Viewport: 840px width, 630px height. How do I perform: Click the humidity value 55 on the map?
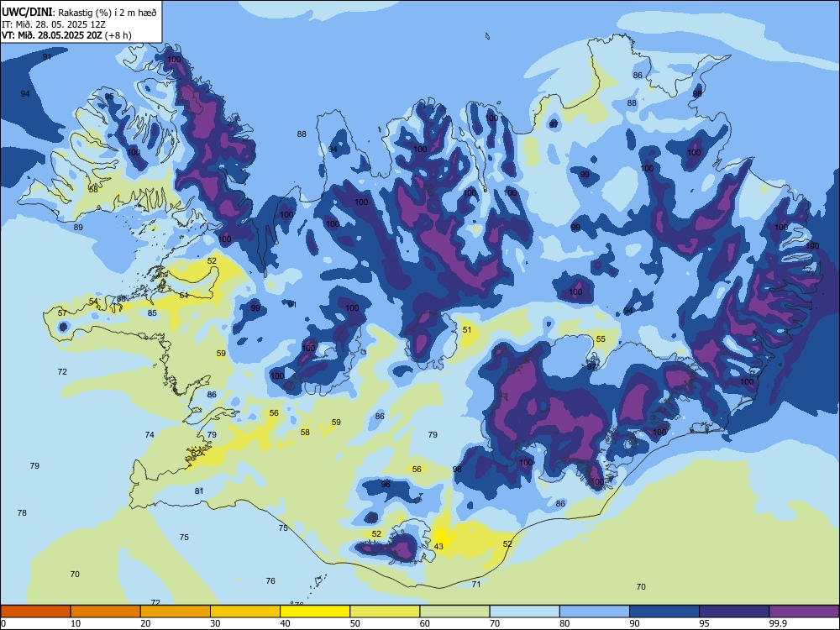click(x=601, y=339)
